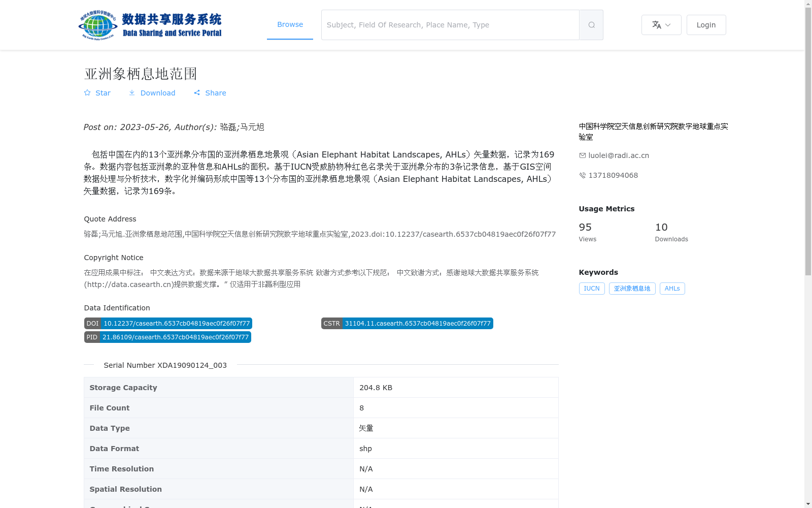Click the DOI identifier badge
This screenshot has height=508, width=812.
(168, 324)
